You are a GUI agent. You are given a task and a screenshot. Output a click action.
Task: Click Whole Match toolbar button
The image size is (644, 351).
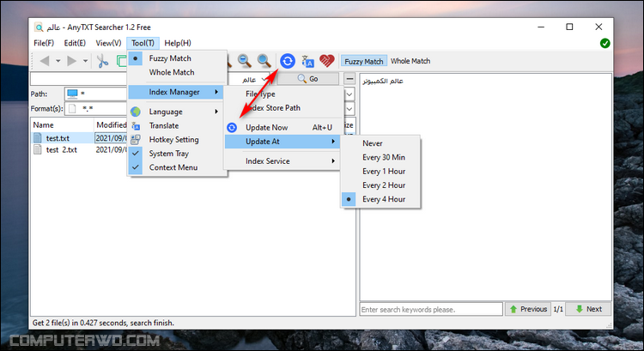point(410,61)
